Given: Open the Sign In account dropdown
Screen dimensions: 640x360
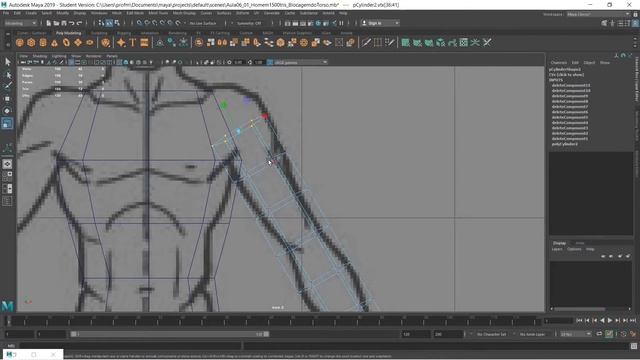Looking at the screenshot, I should click(x=380, y=23).
